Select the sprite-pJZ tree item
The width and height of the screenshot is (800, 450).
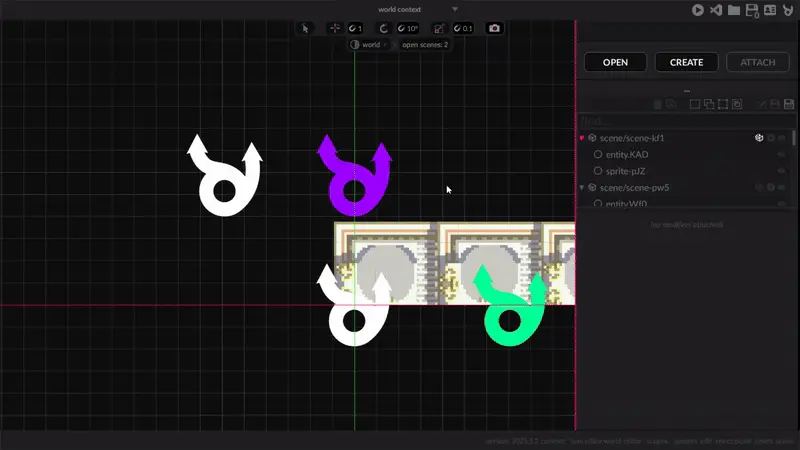[628, 171]
